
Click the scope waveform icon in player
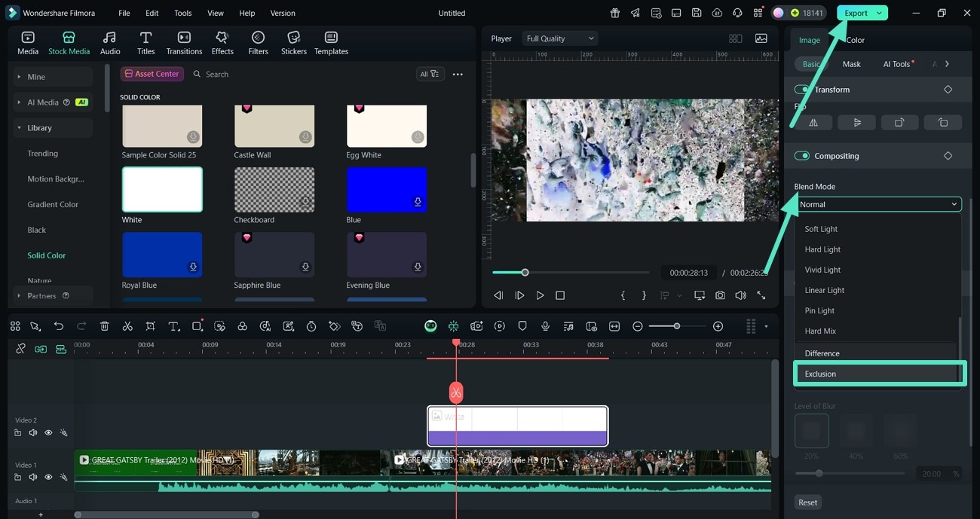coord(761,38)
